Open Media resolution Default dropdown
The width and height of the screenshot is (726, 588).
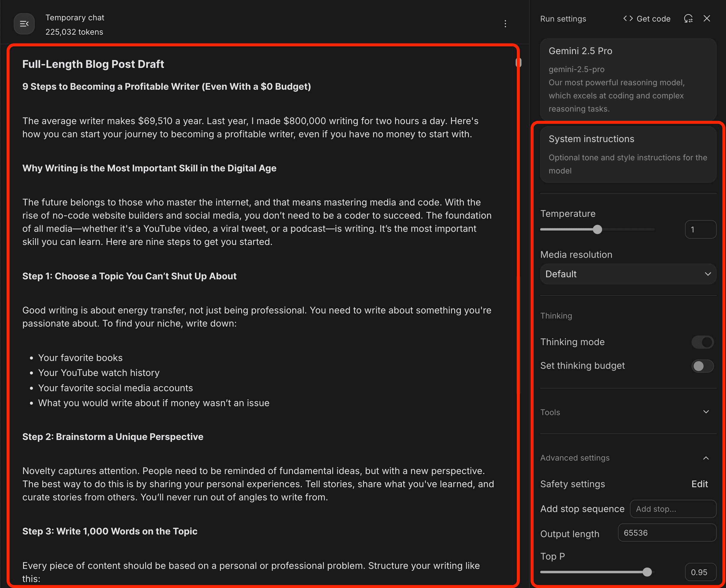(628, 274)
